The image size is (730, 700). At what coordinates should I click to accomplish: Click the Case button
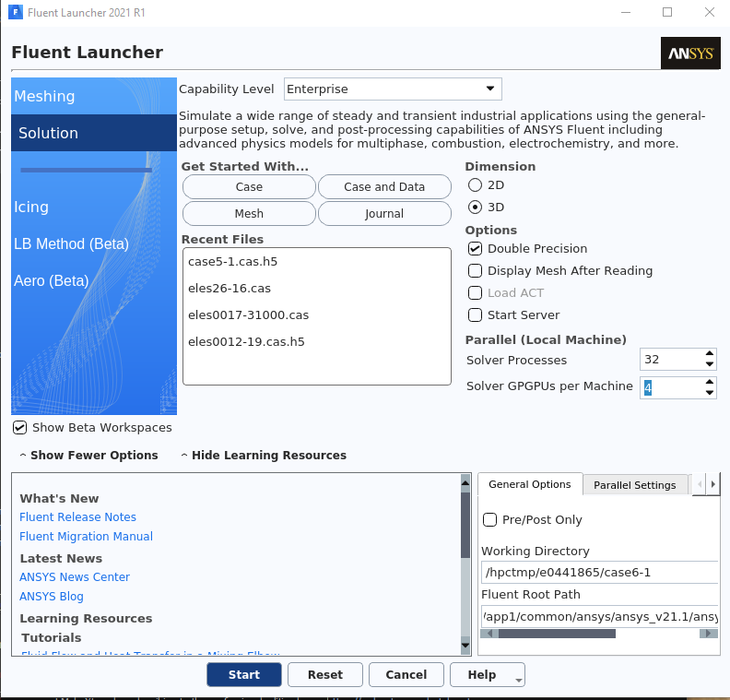[249, 187]
